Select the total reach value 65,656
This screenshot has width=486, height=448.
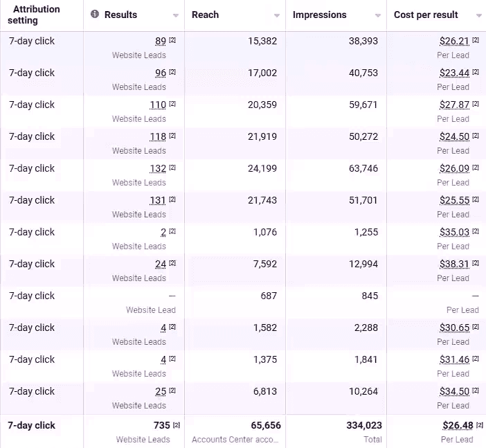[x=266, y=425]
